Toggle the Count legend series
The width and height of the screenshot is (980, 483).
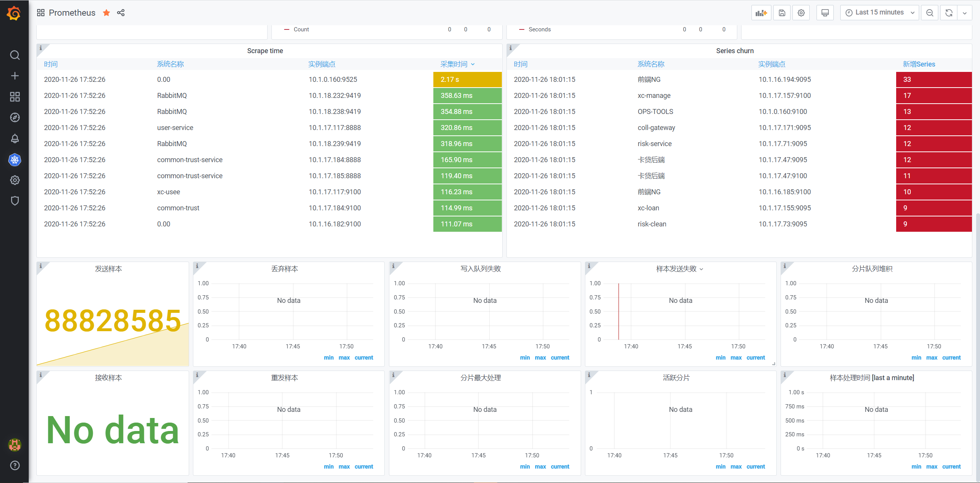click(301, 29)
